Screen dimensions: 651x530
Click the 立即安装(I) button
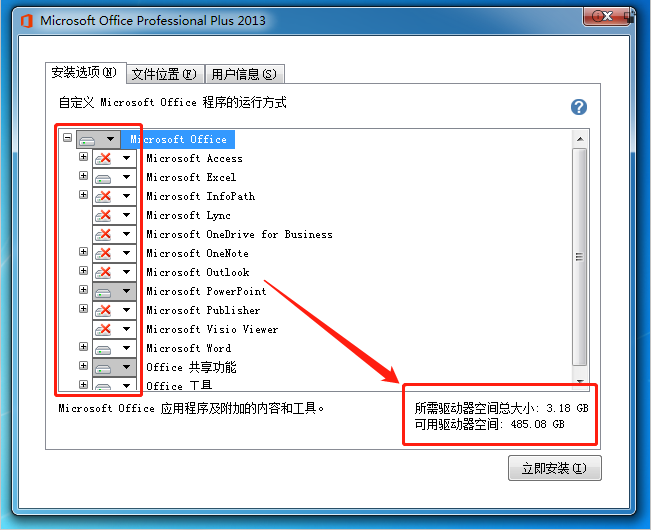click(554, 468)
